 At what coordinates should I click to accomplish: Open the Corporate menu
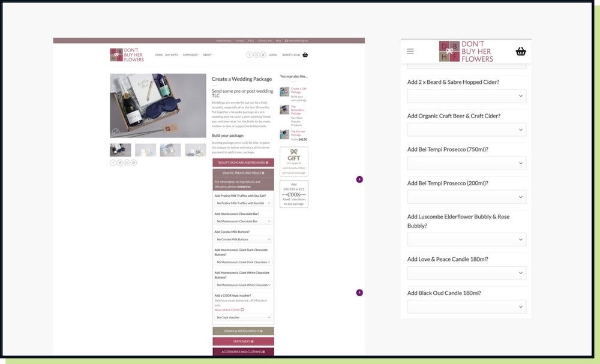(x=191, y=55)
